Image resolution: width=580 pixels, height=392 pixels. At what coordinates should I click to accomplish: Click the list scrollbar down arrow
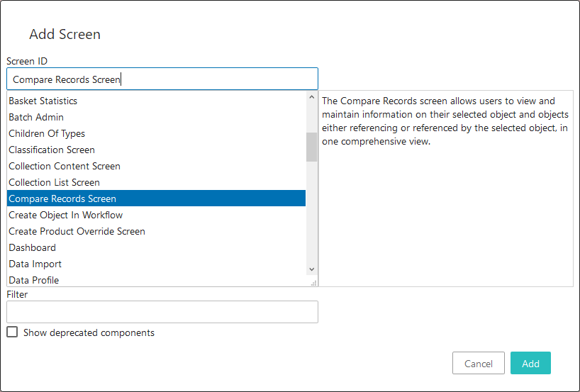(x=311, y=269)
